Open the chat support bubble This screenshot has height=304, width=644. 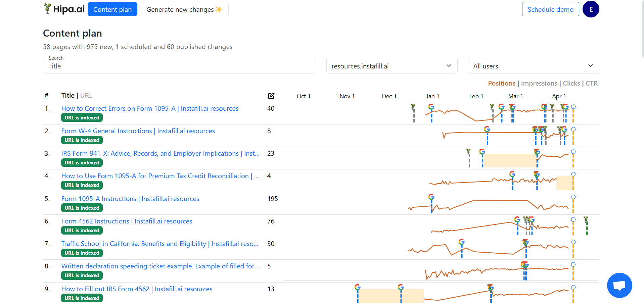[619, 285]
